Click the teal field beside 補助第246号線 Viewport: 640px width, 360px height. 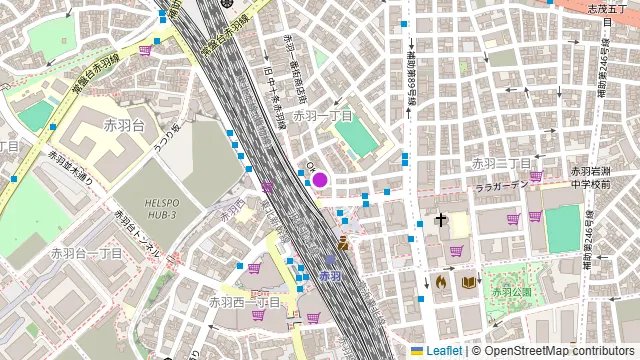(x=563, y=230)
